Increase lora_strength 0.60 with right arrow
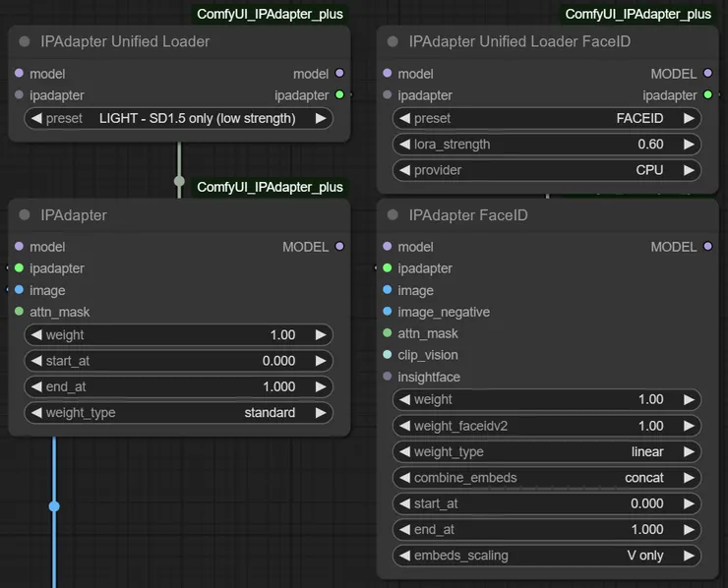Screen dimensions: 728x588 (x=689, y=145)
